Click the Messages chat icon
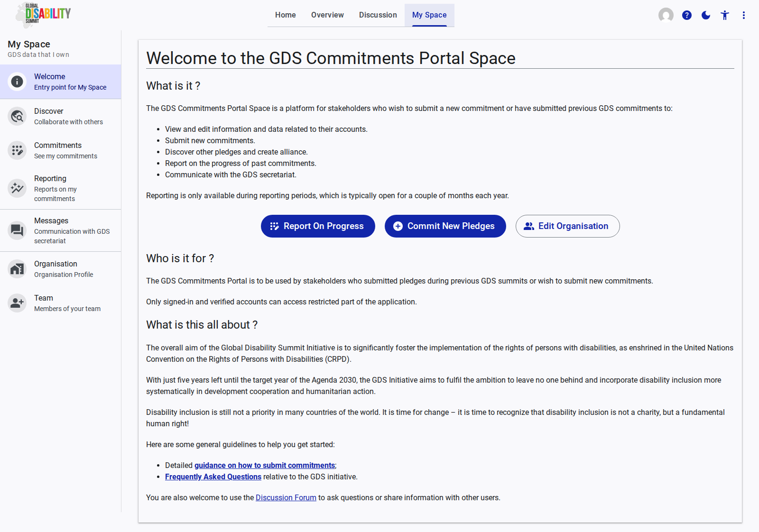 17,230
